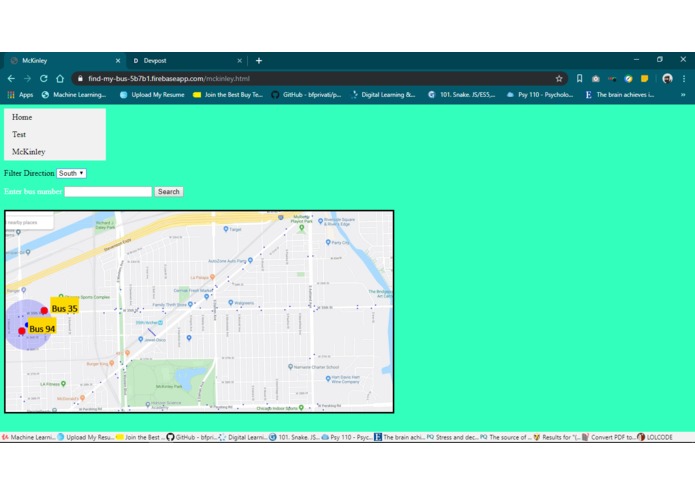Click the AutoZone Auto Parts pin
This screenshot has height=494, width=695.
pos(250,261)
